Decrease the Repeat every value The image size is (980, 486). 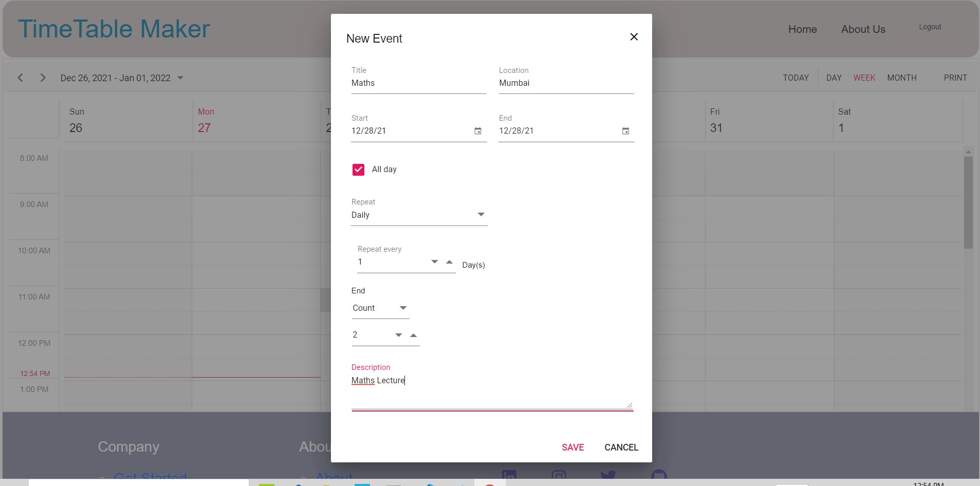(435, 262)
